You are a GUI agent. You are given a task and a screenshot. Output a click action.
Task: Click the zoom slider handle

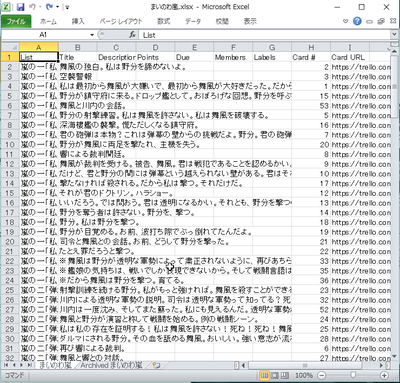353,376
